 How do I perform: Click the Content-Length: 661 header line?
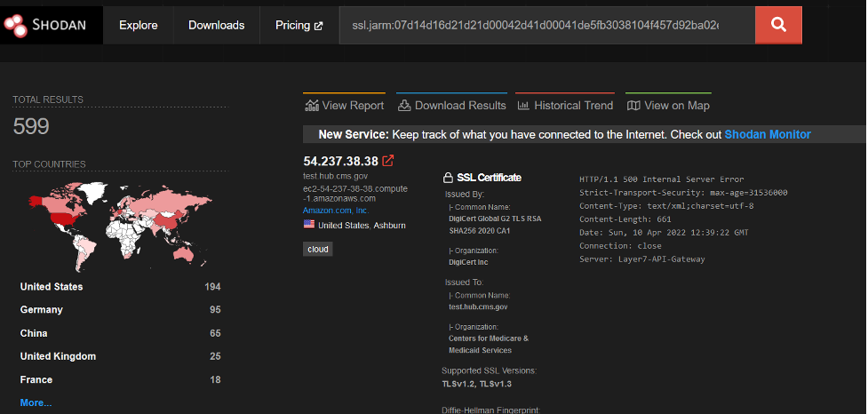pyautogui.click(x=625, y=219)
